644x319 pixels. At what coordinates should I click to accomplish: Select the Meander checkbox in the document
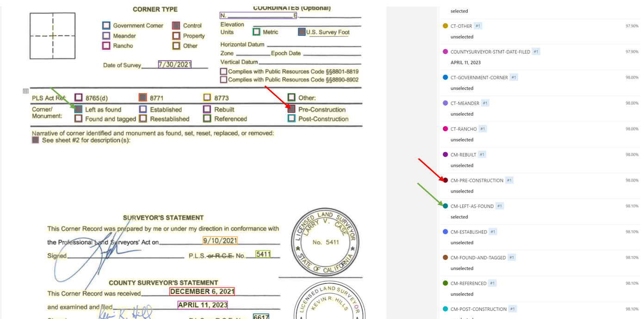click(106, 36)
